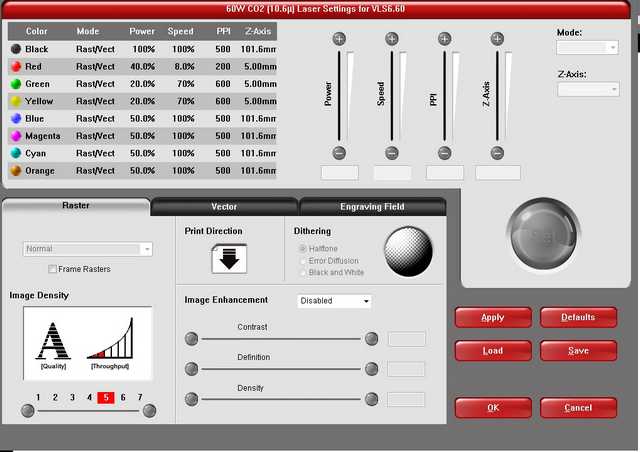Click left knob of Contrast slider
This screenshot has height=452, width=640.
click(x=191, y=338)
